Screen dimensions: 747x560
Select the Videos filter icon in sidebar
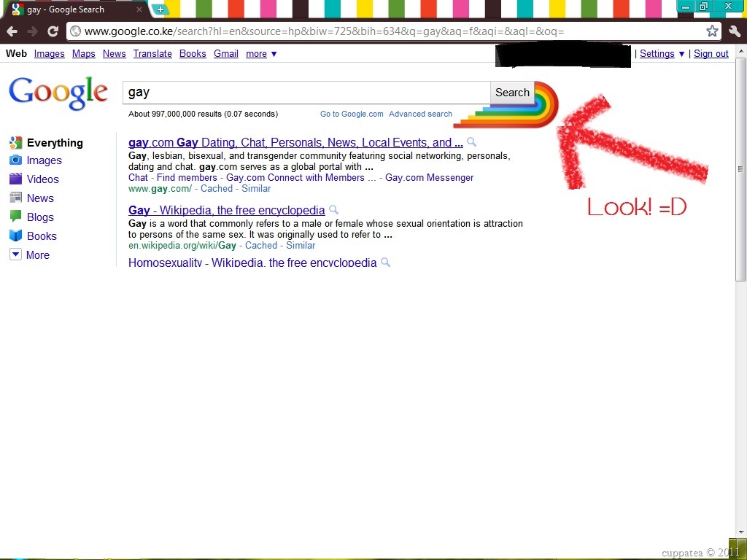pyautogui.click(x=15, y=179)
